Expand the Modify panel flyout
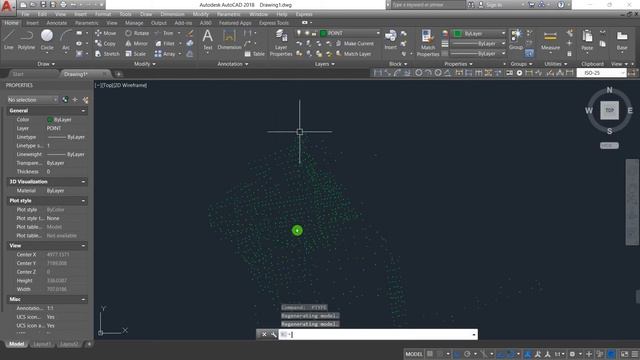The width and height of the screenshot is (640, 360). point(145,64)
